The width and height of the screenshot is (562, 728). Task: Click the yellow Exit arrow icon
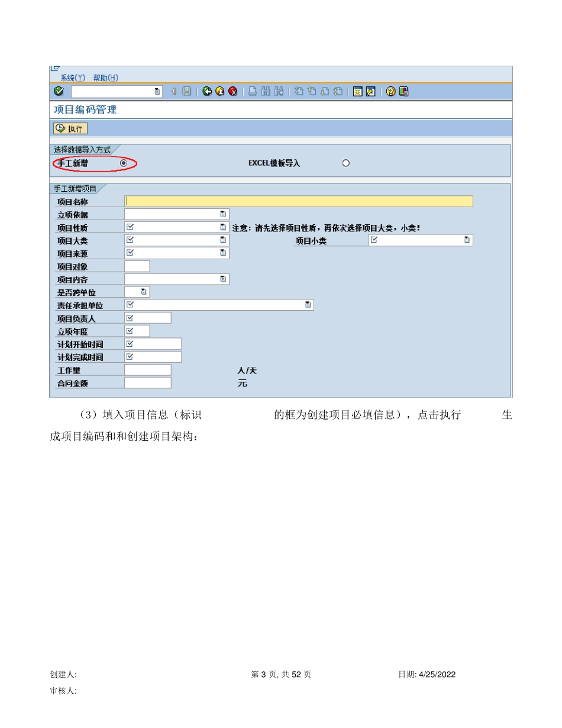coord(219,91)
